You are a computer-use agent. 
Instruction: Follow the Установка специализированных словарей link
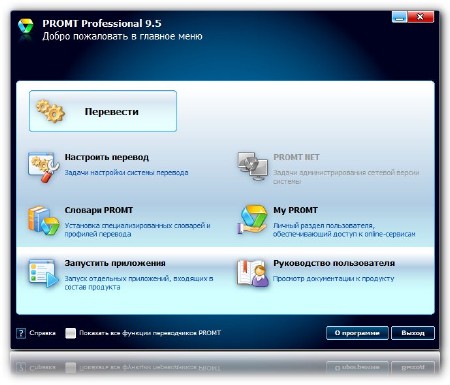[x=137, y=230]
